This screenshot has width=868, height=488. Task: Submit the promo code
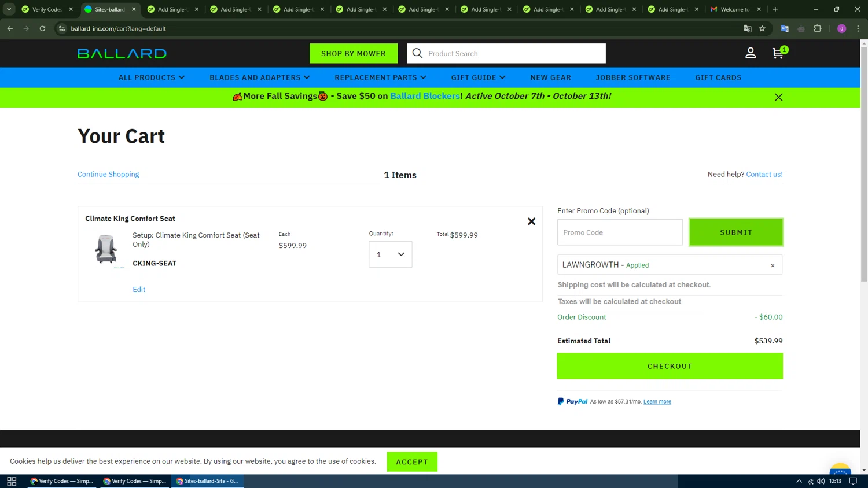click(x=736, y=232)
